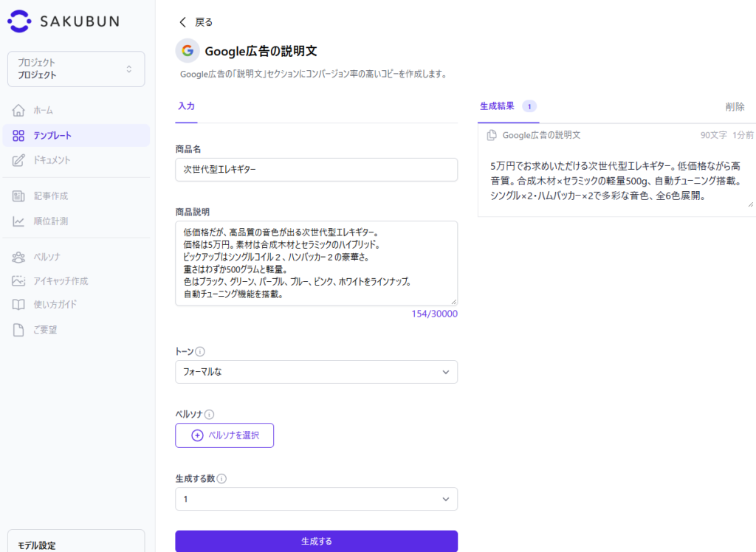Click the 使い方ガイド book icon
The width and height of the screenshot is (756, 552).
[x=18, y=305]
